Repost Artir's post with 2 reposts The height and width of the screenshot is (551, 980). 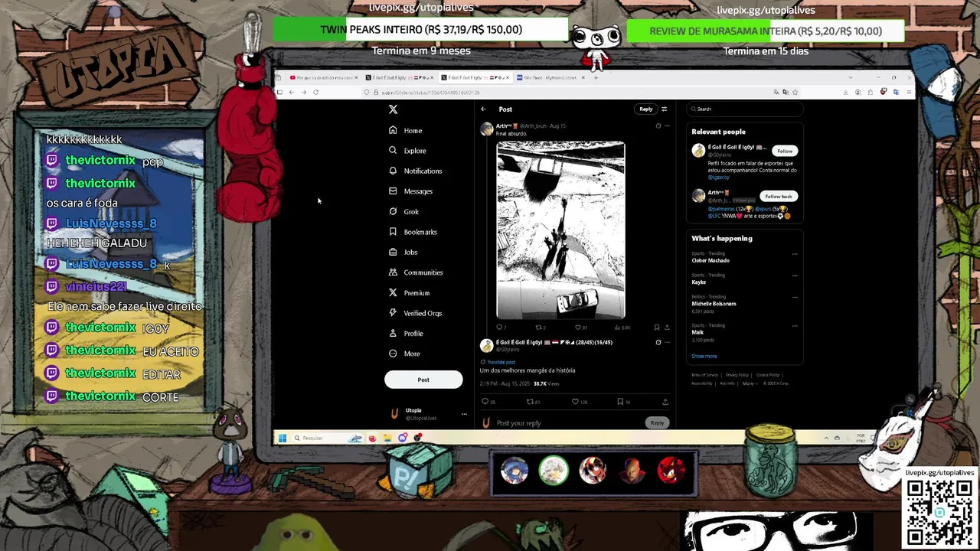[539, 328]
